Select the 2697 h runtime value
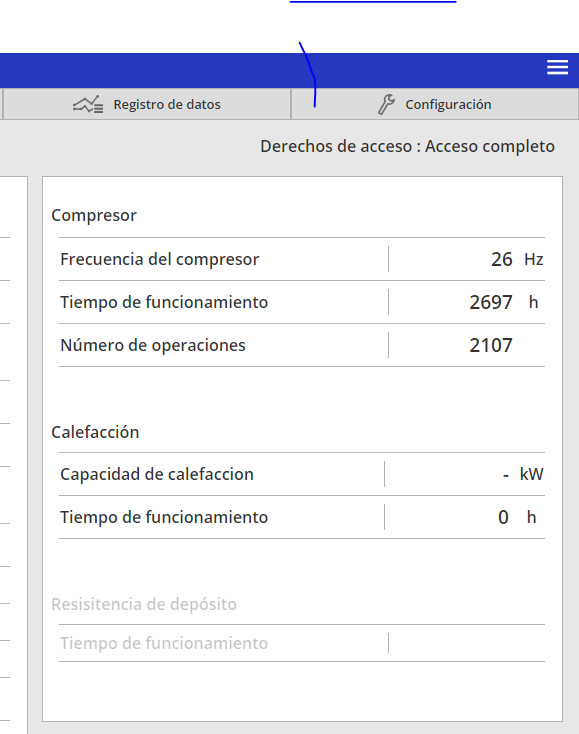The height and width of the screenshot is (734, 579). (504, 302)
